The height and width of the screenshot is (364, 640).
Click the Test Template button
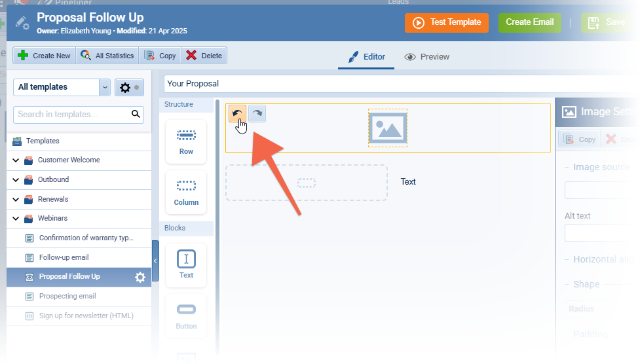click(x=447, y=22)
